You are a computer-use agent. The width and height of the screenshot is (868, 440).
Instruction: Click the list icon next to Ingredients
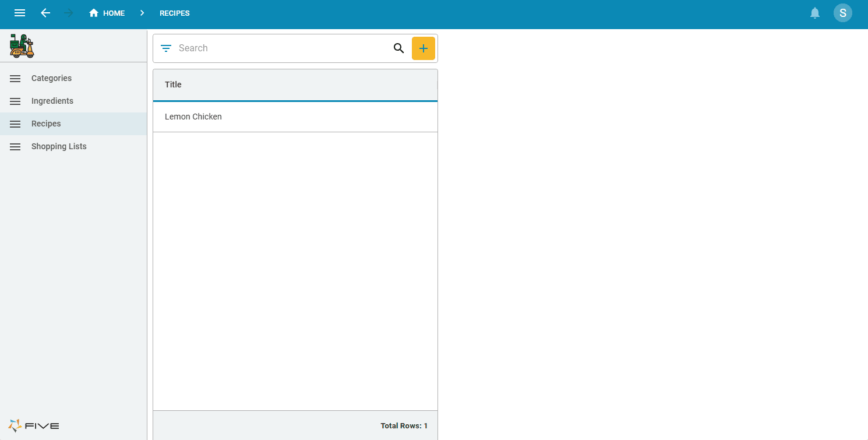pos(15,101)
